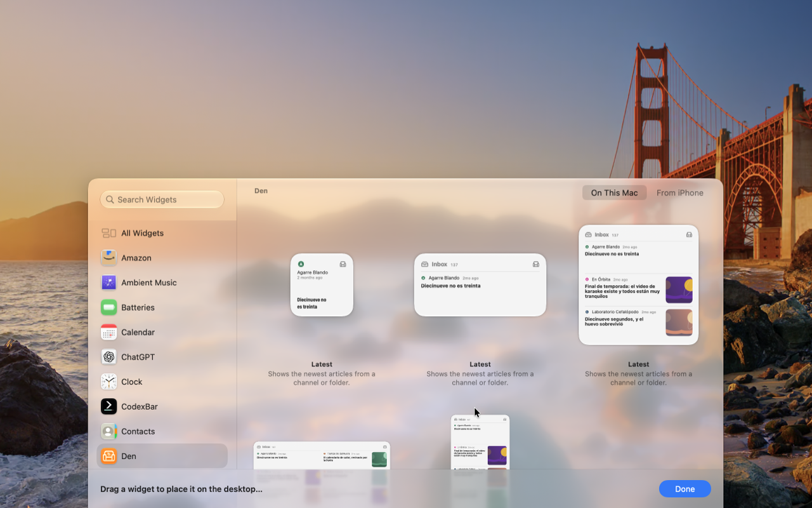The image size is (812, 508).
Task: Click the sofa icon on large Inbox widget
Action: pos(689,234)
